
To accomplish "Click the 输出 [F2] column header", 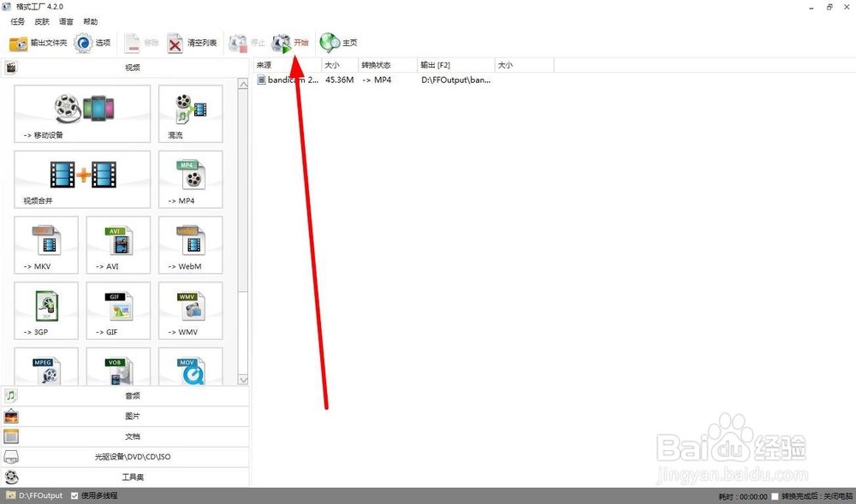I will point(456,65).
